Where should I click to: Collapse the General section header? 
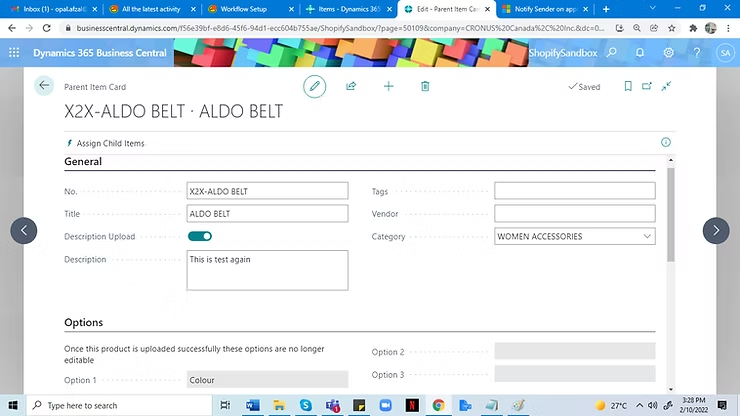(x=82, y=162)
